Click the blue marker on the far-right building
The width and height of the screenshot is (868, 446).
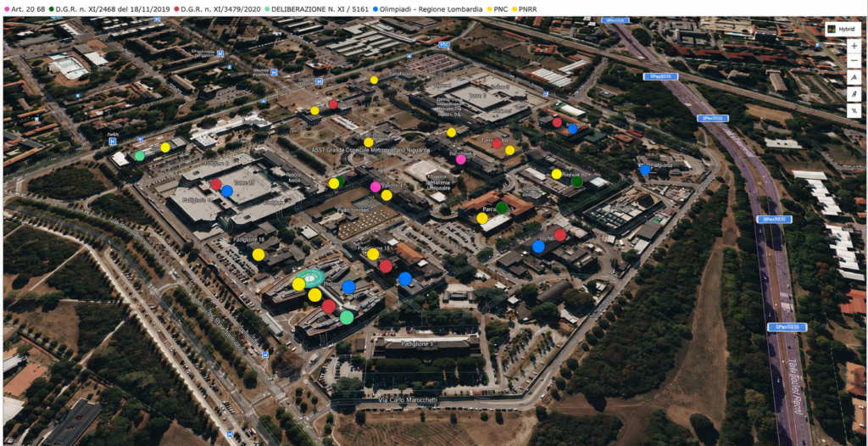pyautogui.click(x=645, y=170)
